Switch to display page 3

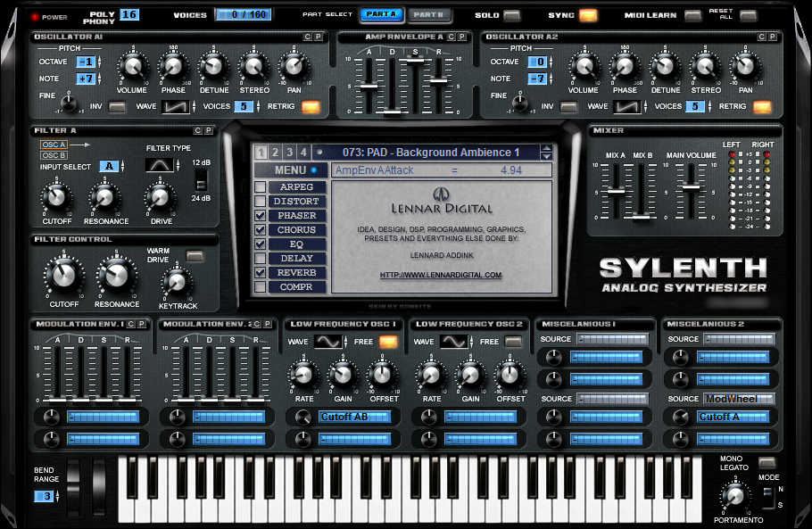289,153
